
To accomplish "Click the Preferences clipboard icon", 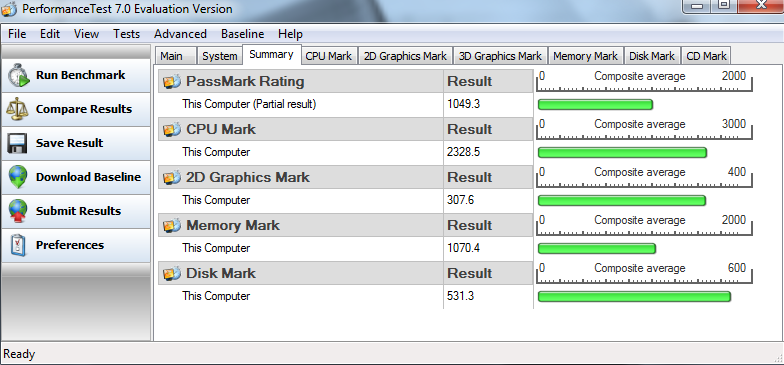I will [18, 245].
